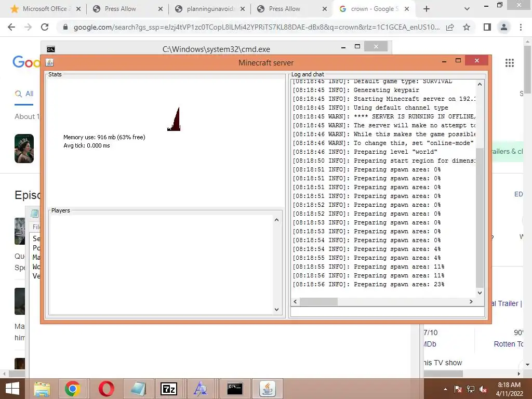
Task: Click the log horizontal scrollbar right arrow
Action: tap(471, 302)
